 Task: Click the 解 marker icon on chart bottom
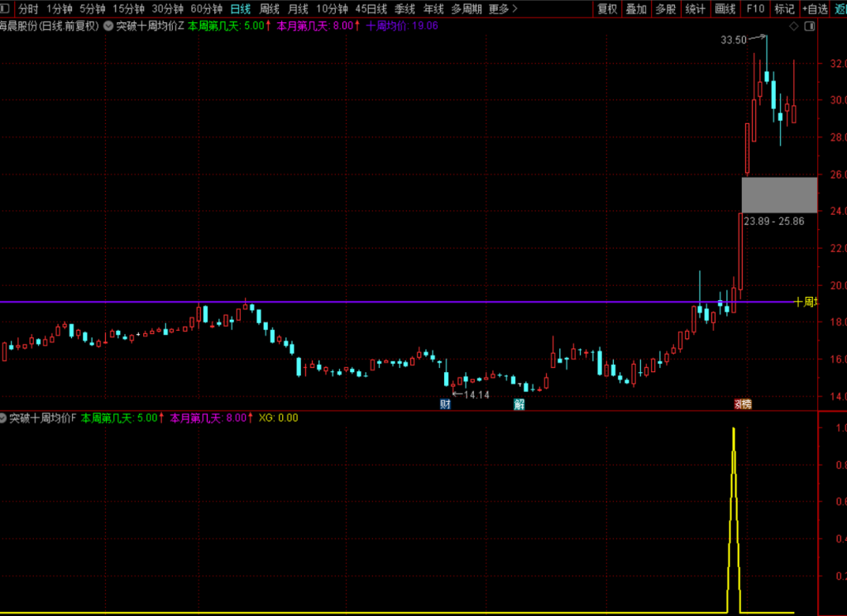(x=519, y=404)
